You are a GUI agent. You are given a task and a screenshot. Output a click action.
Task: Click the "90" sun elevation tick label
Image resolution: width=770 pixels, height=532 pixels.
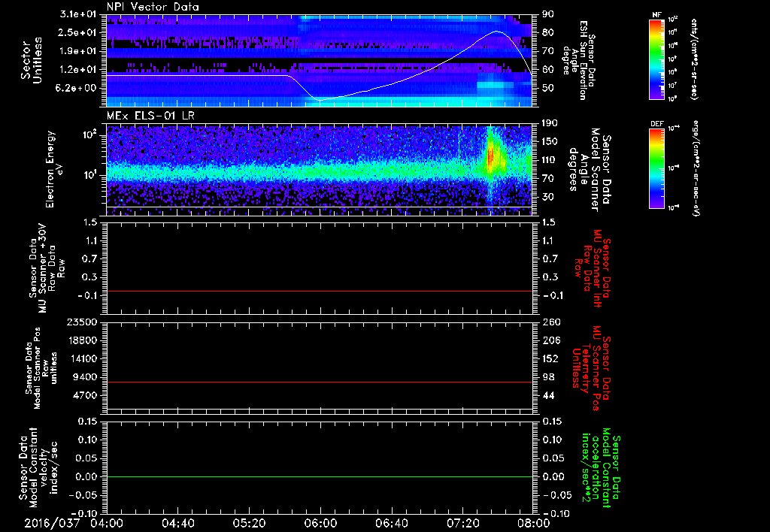pyautogui.click(x=548, y=14)
